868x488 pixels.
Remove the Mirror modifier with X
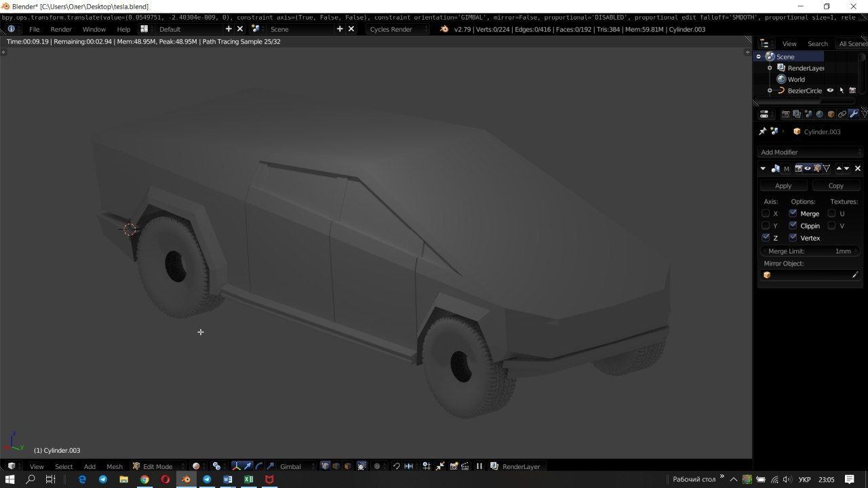[858, 168]
